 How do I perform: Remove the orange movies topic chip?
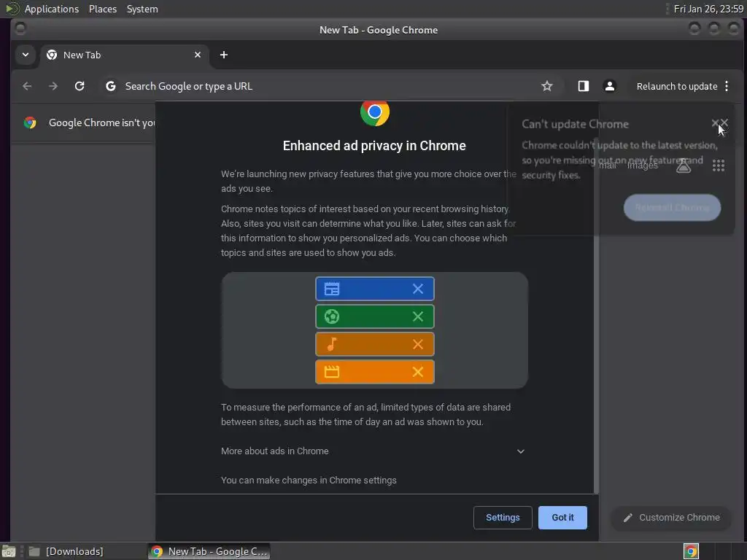click(418, 371)
